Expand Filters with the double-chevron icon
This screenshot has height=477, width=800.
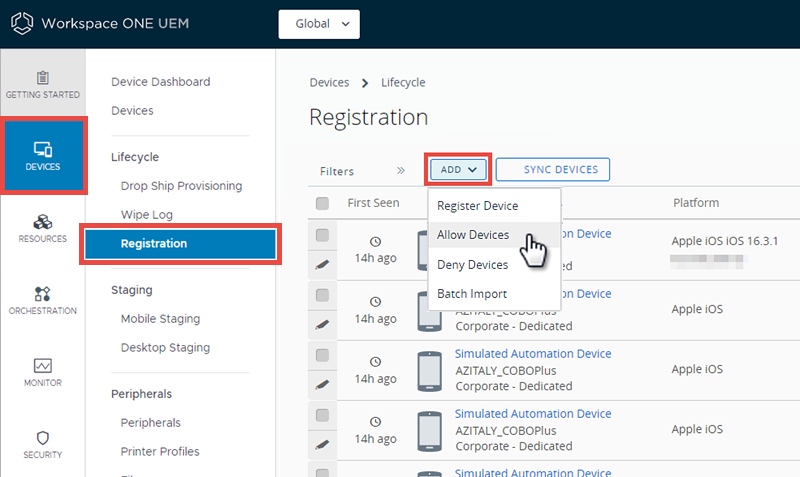(x=401, y=170)
